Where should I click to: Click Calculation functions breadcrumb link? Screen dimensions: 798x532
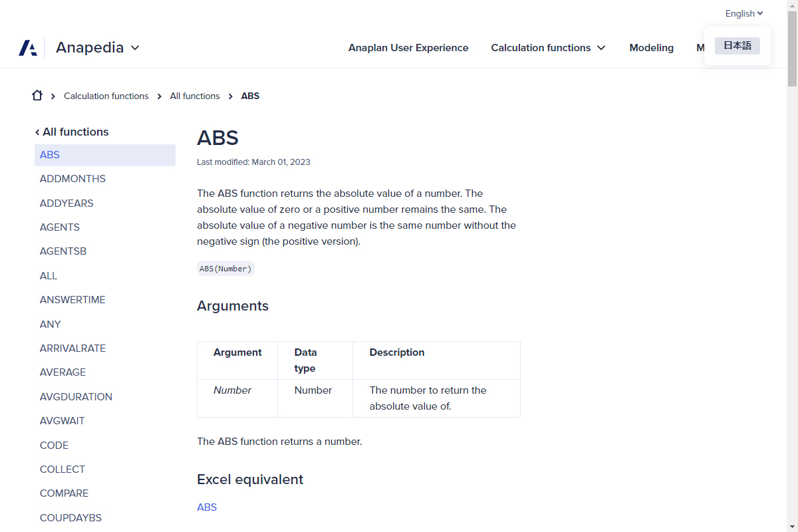(106, 96)
